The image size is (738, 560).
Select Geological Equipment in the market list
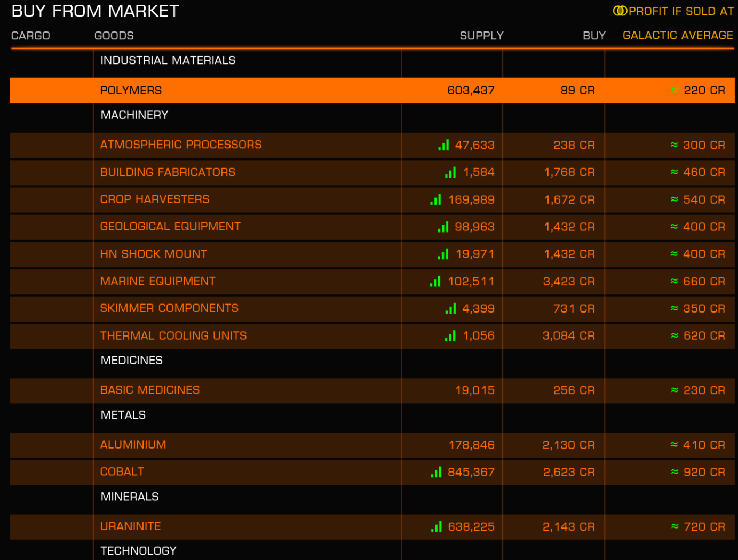pos(372,227)
